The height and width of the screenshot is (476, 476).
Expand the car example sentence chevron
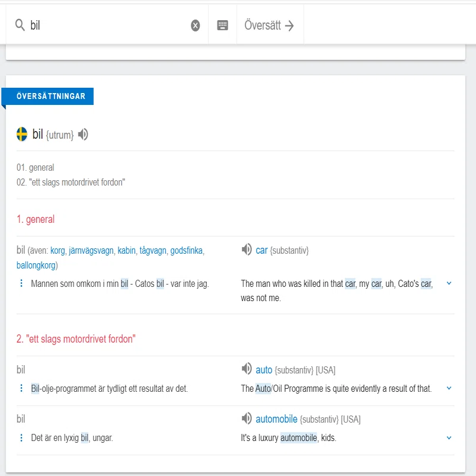coord(449,283)
